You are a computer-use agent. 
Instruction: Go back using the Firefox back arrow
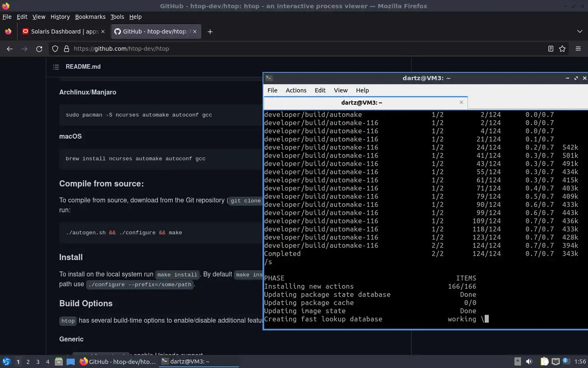[x=10, y=49]
